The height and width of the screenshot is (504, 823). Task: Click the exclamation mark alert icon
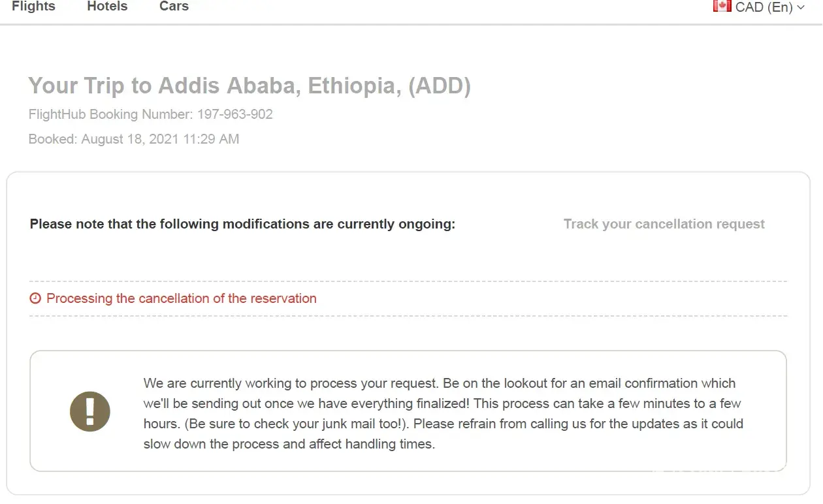90,412
